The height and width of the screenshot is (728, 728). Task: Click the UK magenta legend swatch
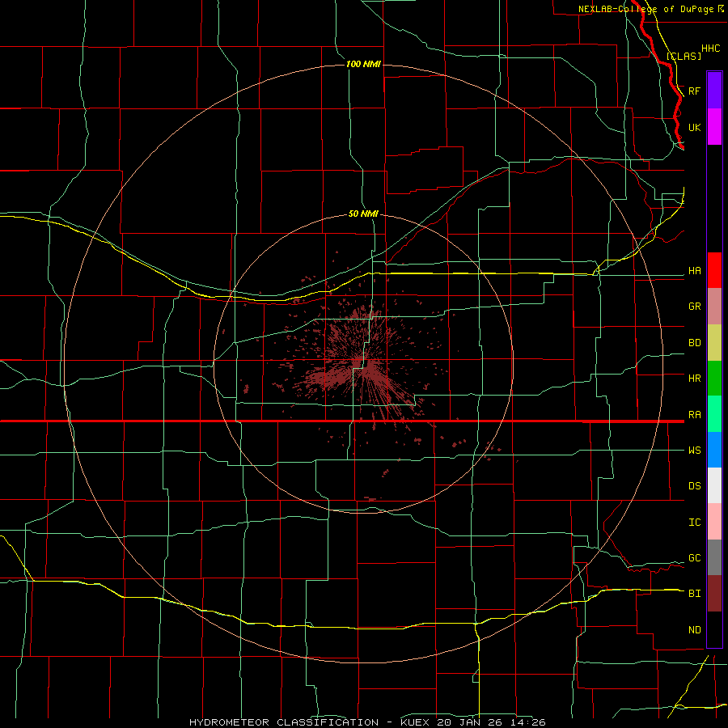tap(714, 127)
